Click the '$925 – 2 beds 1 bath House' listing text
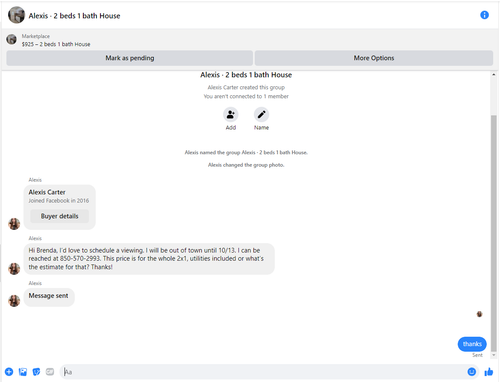Screen dimensions: 500x382 click(56, 44)
